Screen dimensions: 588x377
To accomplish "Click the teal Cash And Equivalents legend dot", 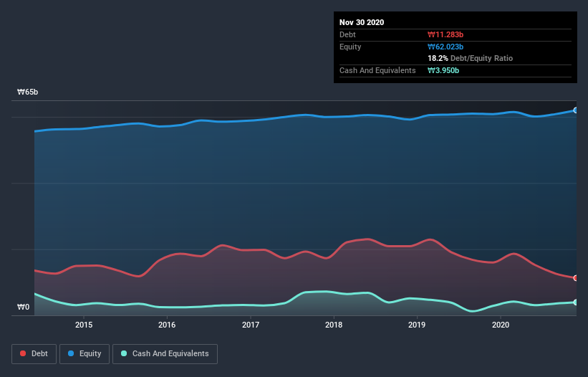I will coord(124,353).
